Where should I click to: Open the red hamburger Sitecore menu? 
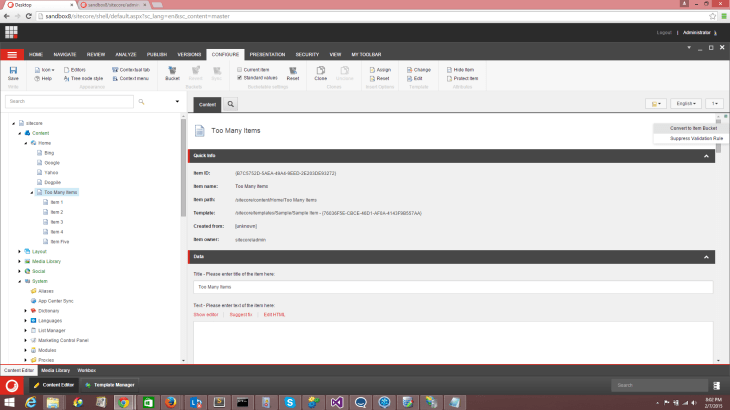click(12, 53)
